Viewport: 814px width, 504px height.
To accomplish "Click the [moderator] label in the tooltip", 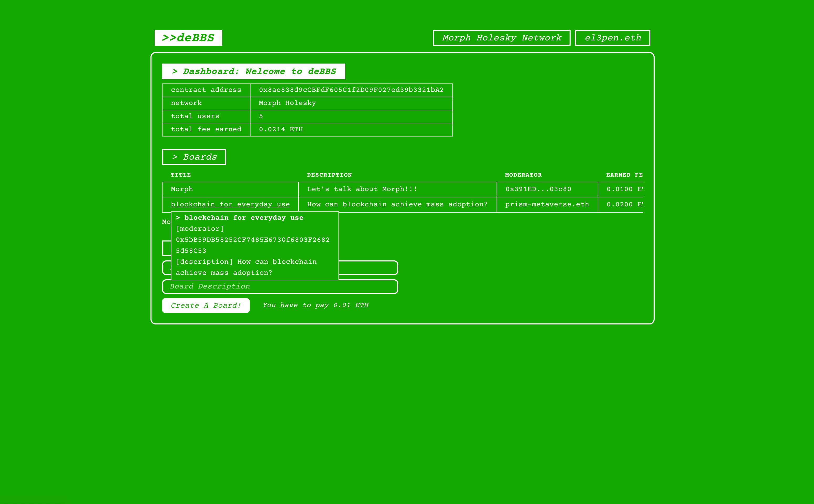I will click(x=200, y=229).
